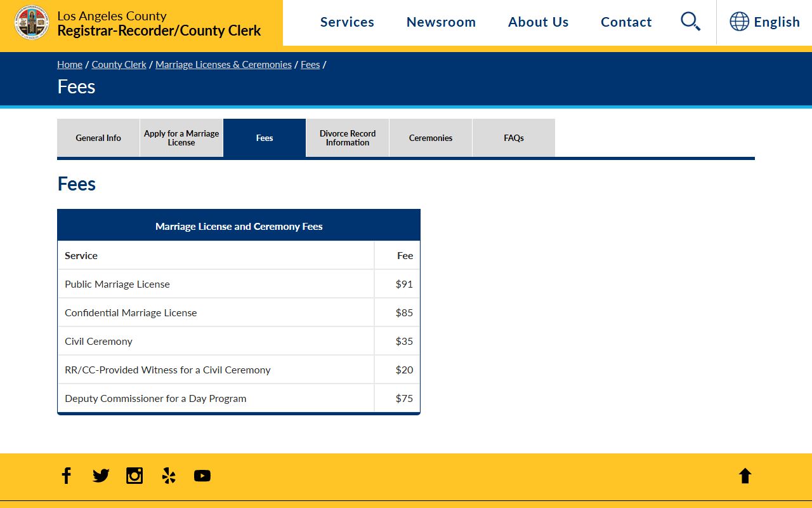
Task: Click the Service column header
Action: pos(81,255)
